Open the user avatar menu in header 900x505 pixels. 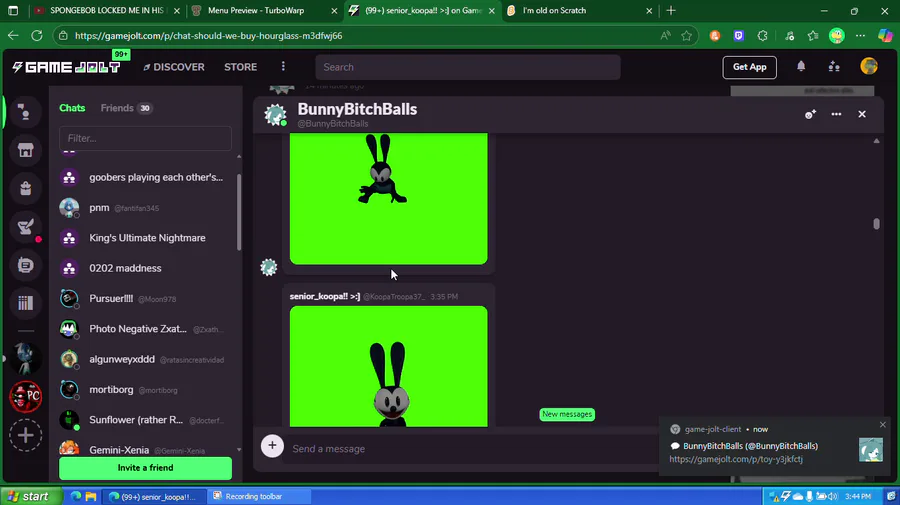pos(868,67)
